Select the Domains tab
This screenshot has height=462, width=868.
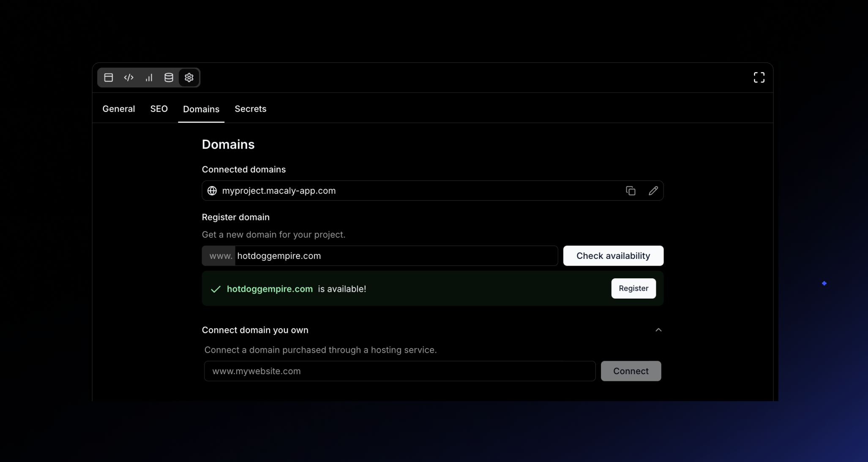[x=201, y=109]
